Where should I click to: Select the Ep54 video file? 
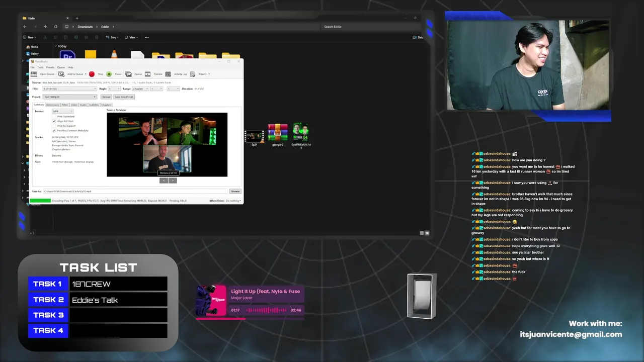(254, 136)
